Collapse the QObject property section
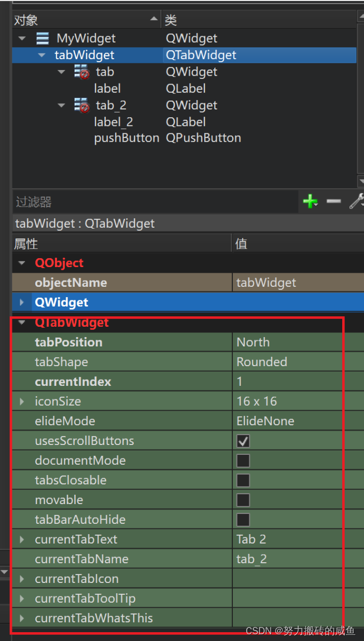The height and width of the screenshot is (641, 364). (21, 263)
